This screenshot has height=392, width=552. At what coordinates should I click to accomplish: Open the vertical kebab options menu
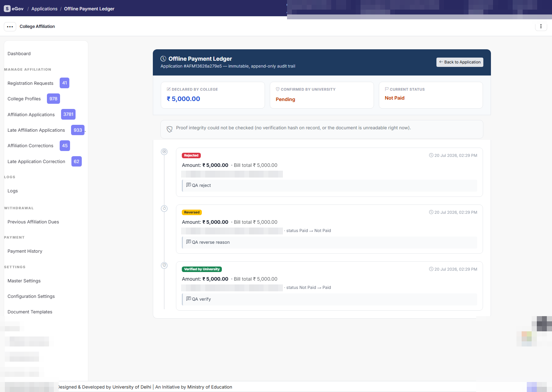click(541, 26)
